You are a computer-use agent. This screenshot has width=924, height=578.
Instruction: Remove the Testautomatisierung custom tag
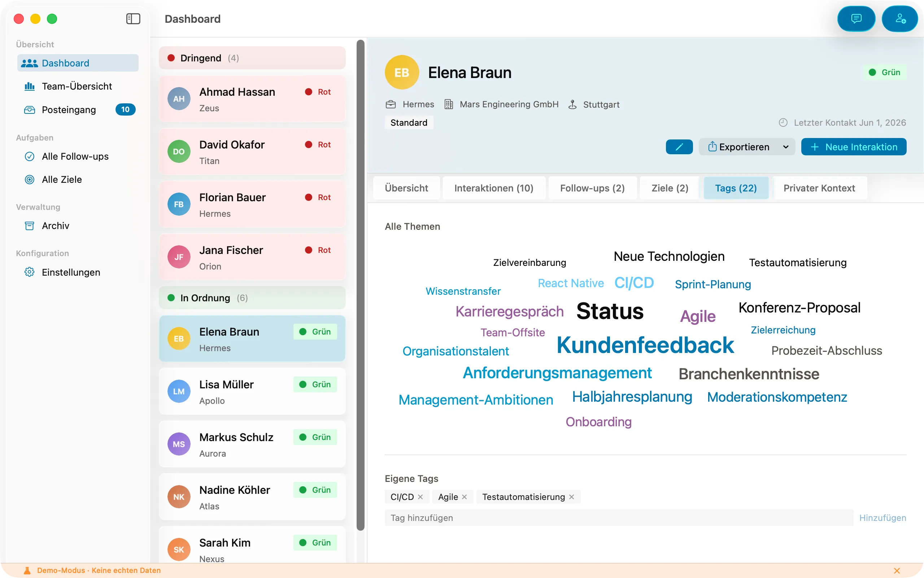[572, 497]
